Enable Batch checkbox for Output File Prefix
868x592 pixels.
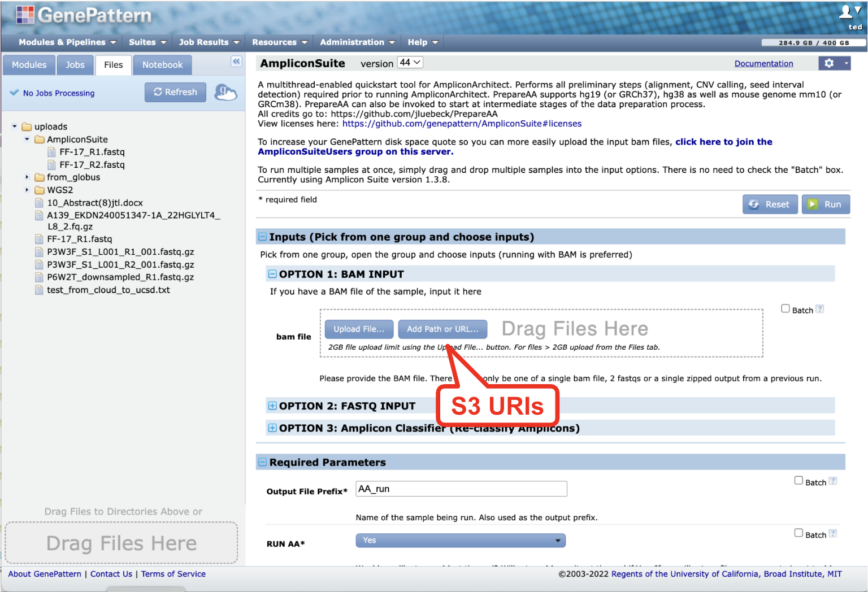tap(798, 480)
